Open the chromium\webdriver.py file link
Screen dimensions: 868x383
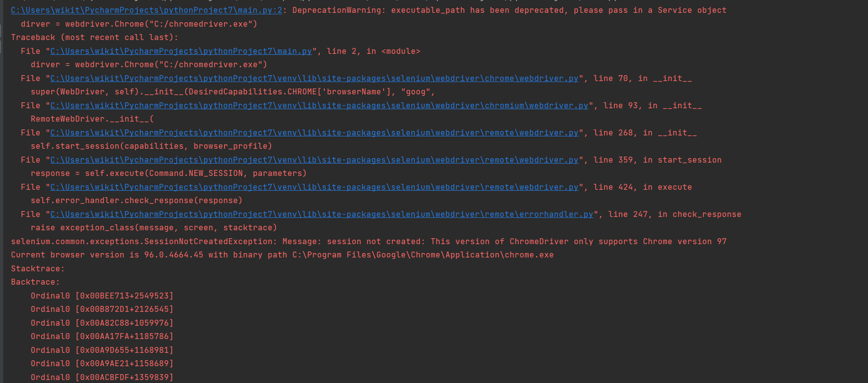click(319, 106)
